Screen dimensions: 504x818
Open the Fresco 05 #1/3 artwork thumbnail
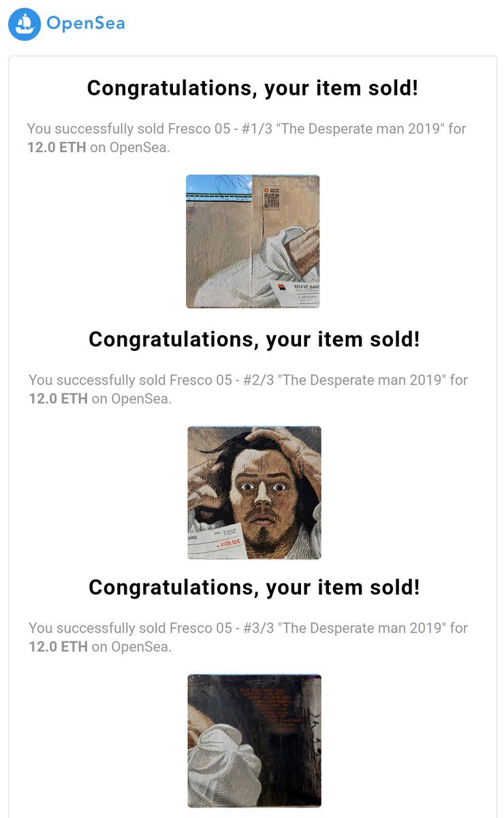point(253,241)
